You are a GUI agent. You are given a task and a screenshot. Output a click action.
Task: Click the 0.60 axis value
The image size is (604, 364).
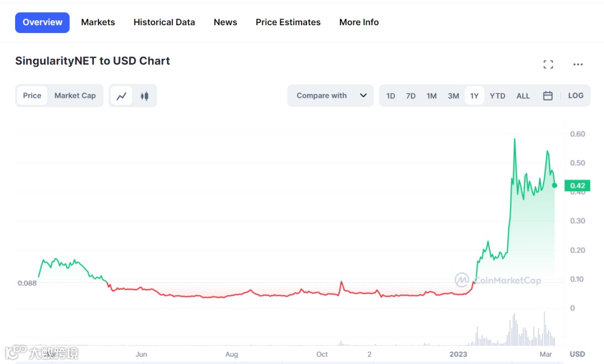coord(577,134)
